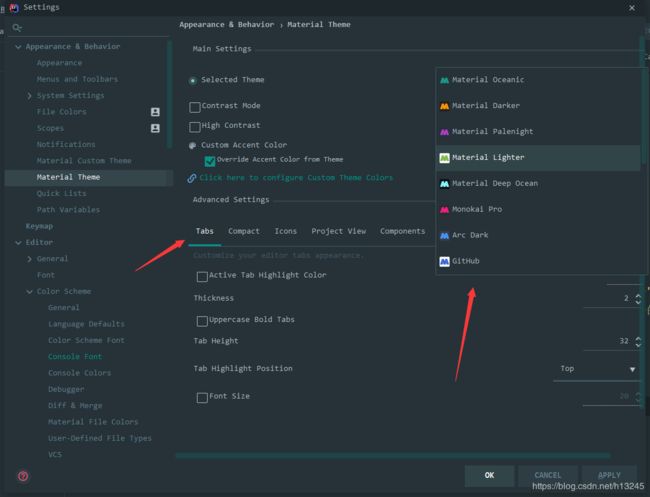
Task: Click the purple Material Palenight theme icon
Action: (x=444, y=132)
